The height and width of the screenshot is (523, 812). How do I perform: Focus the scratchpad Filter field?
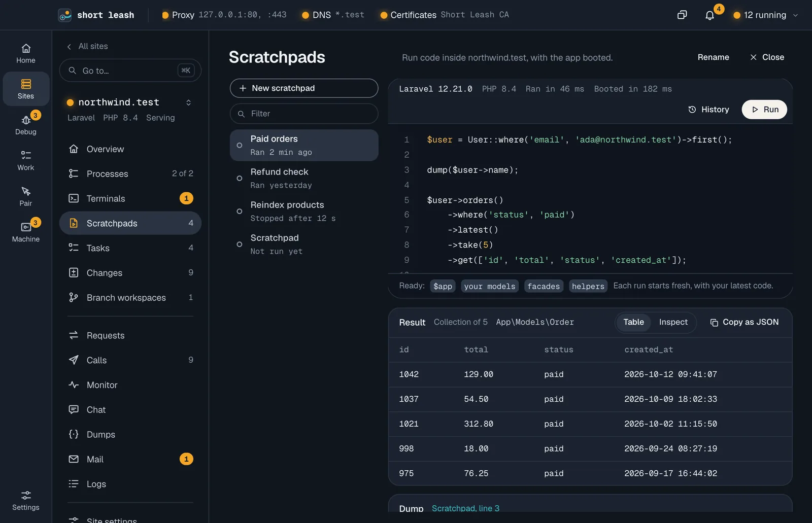304,114
